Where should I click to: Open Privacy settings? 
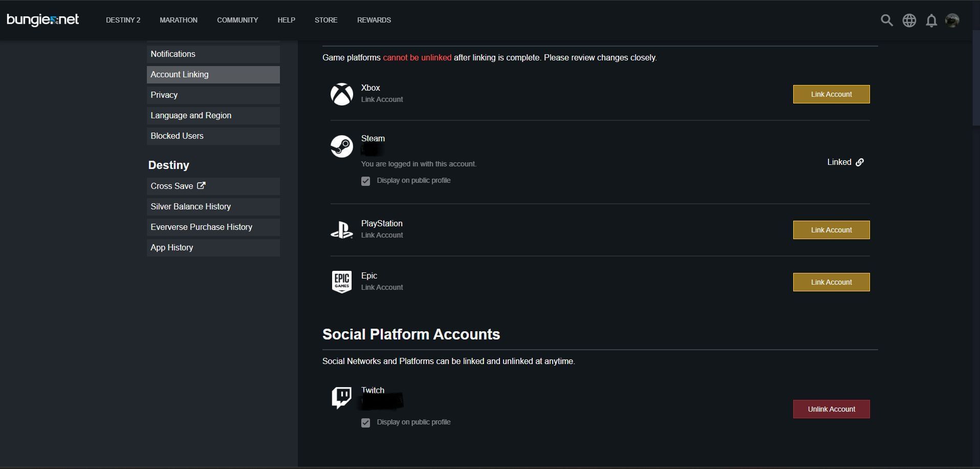coord(213,95)
